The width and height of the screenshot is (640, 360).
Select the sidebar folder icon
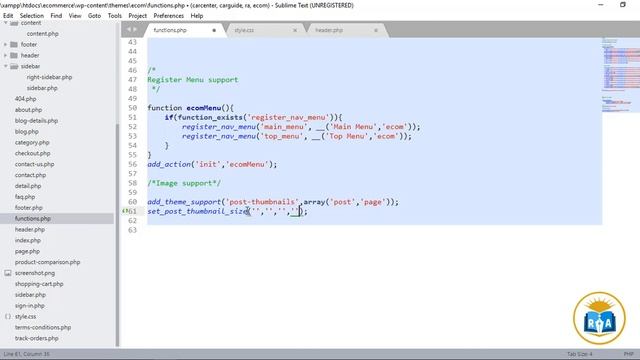click(x=14, y=66)
